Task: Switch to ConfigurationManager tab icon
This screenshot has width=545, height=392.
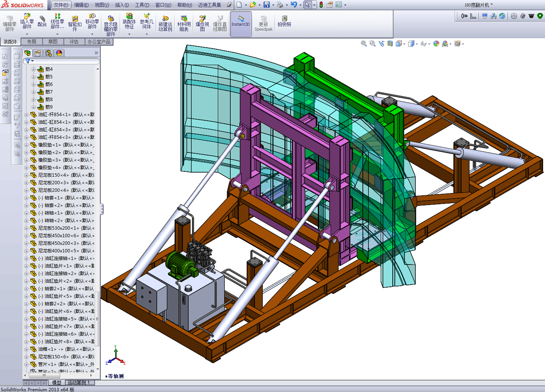Action: coord(48,53)
